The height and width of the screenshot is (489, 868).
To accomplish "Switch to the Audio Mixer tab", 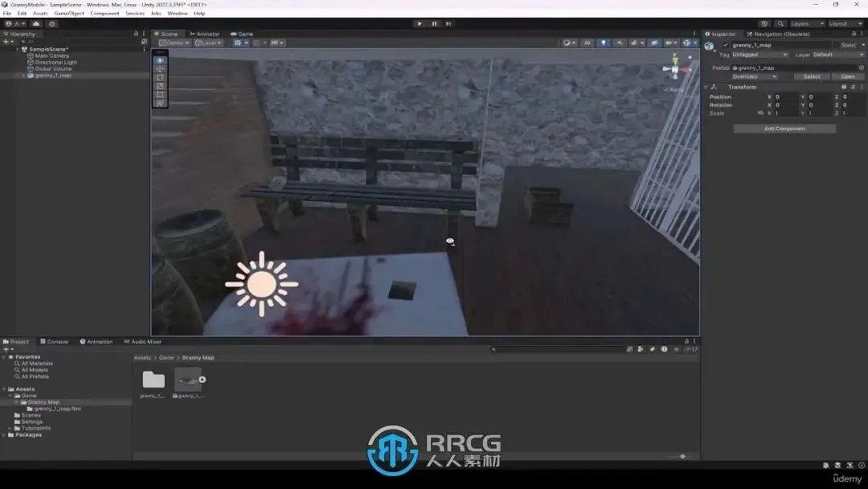I will 143,342.
